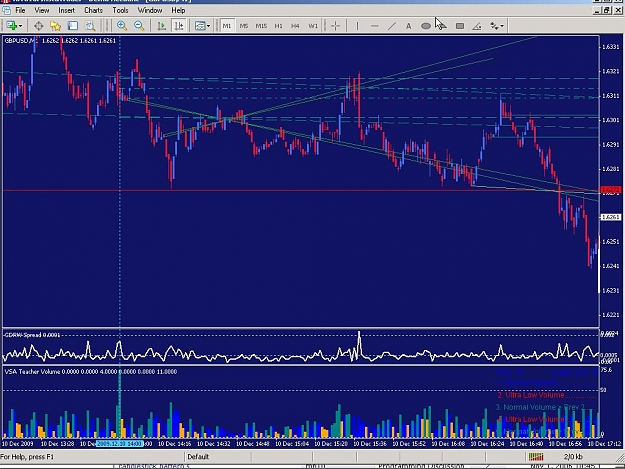Open the Insert menu

click(66, 10)
